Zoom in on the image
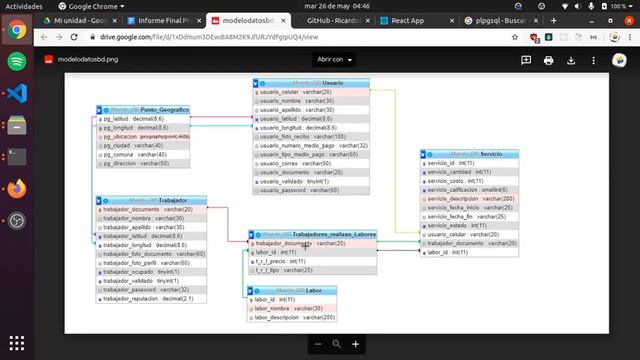Viewport: 640px width, 360px height. click(x=356, y=344)
